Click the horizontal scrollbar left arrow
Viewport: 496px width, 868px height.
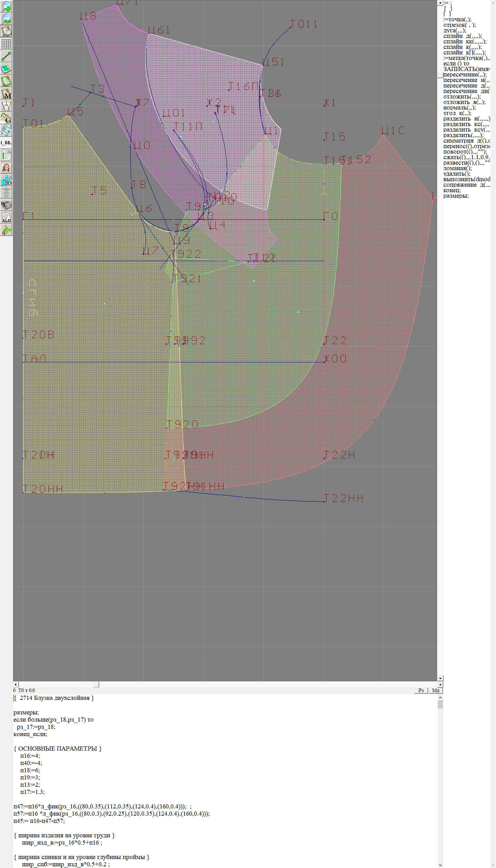click(x=15, y=684)
